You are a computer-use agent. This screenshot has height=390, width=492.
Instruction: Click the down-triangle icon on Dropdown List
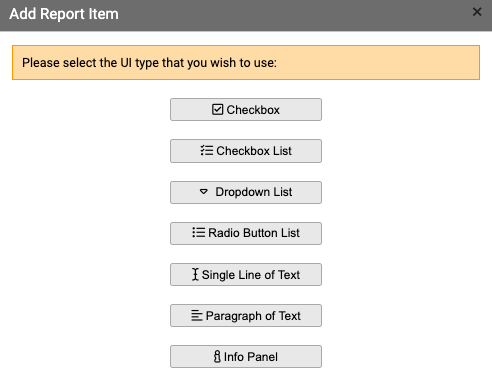pyautogui.click(x=204, y=192)
